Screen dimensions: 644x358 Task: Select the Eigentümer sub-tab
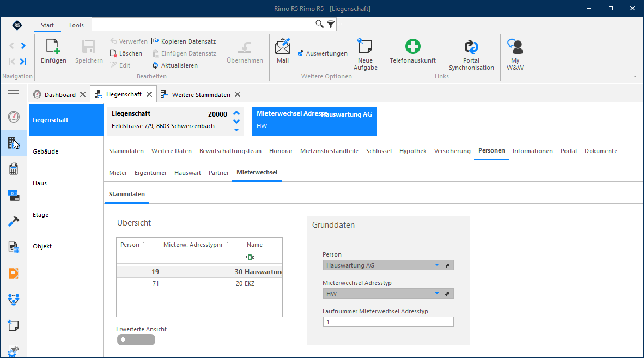pyautogui.click(x=151, y=173)
